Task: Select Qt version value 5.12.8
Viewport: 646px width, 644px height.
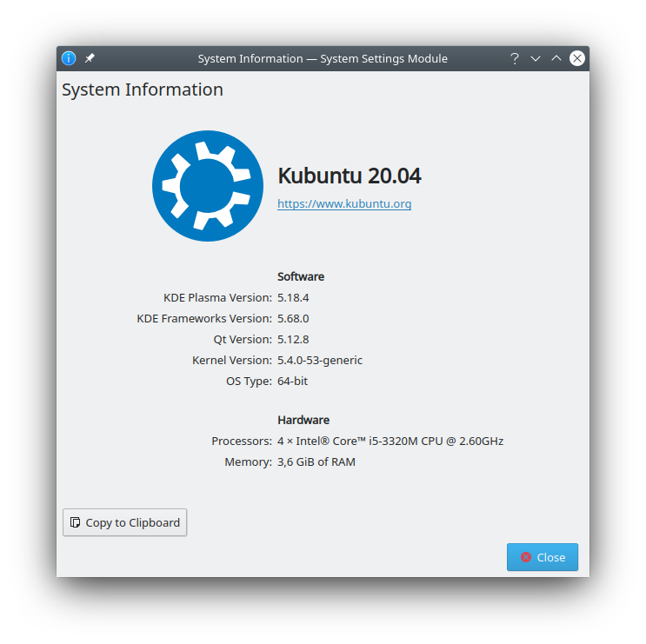Action: tap(293, 339)
